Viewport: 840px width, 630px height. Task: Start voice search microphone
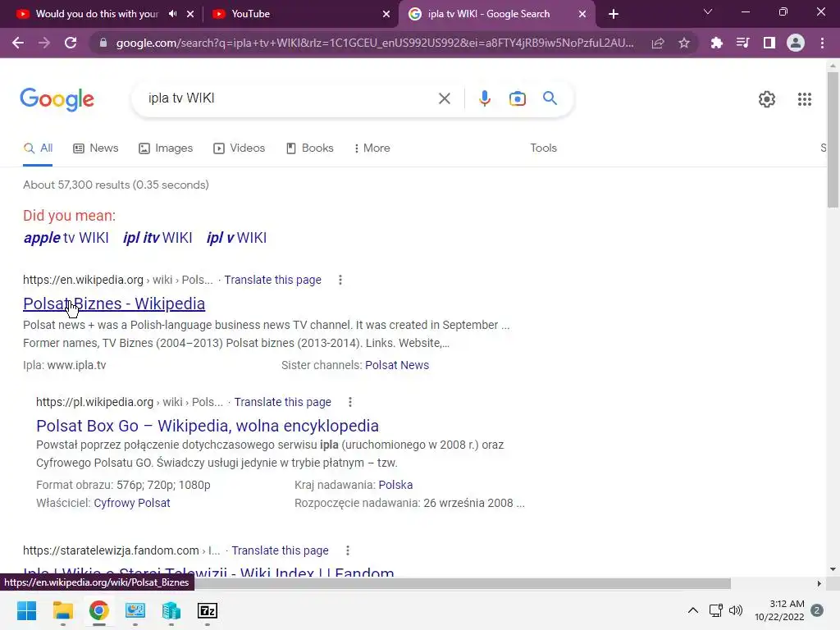(484, 98)
